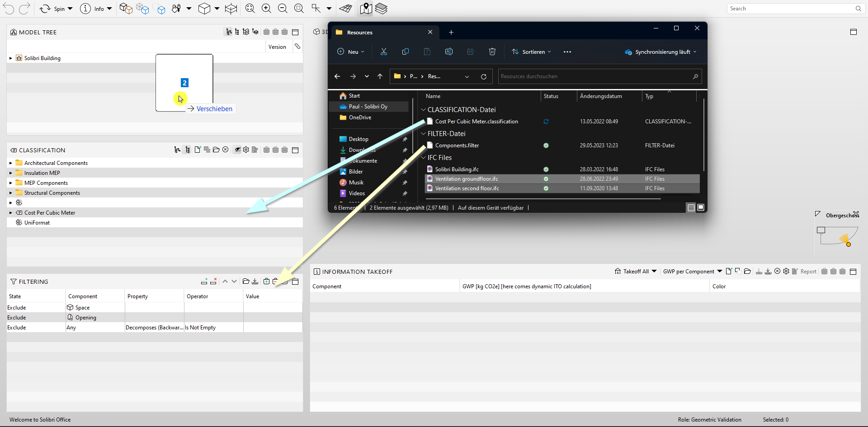
Task: Click remove classification circled X icon
Action: (226, 150)
